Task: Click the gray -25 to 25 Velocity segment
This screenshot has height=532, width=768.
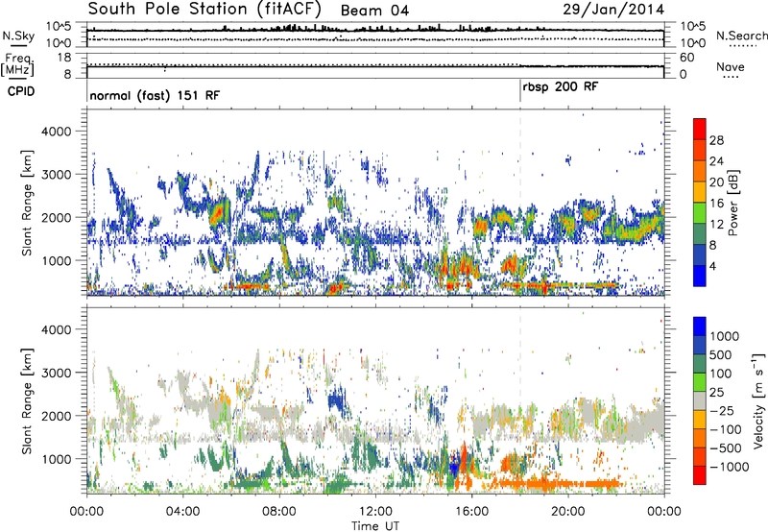Action: (x=700, y=401)
